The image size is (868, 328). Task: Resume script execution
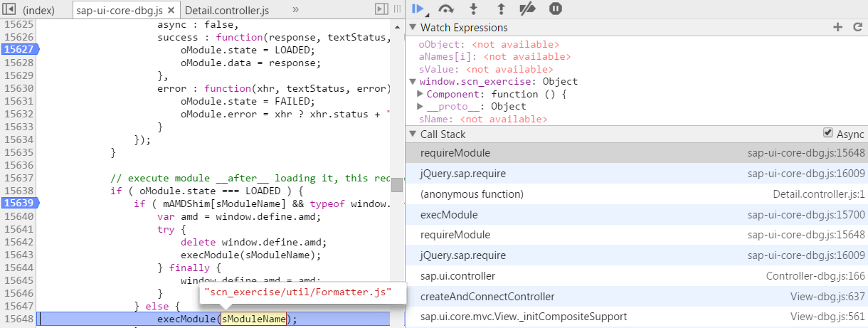418,9
